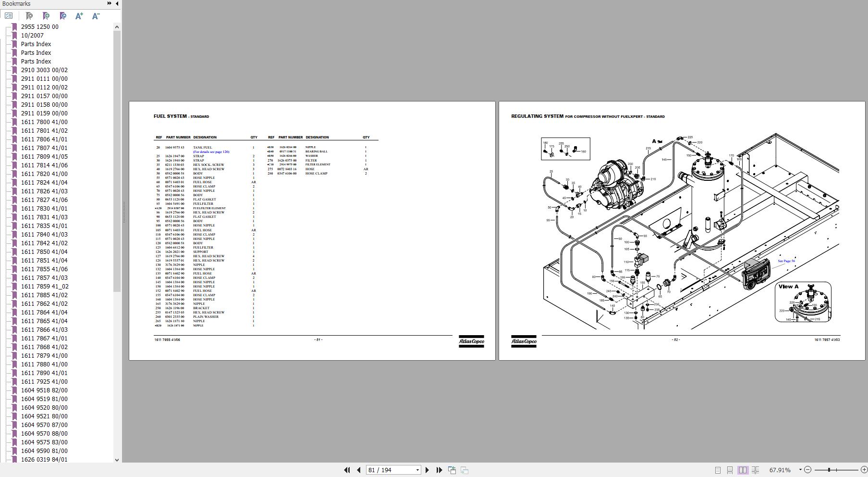Open bookmark 1611 7859 41_02
The image size is (868, 477).
click(x=45, y=287)
